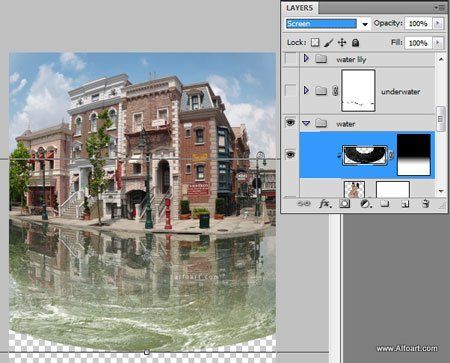
Task: Collapse the water group
Action: point(306,124)
